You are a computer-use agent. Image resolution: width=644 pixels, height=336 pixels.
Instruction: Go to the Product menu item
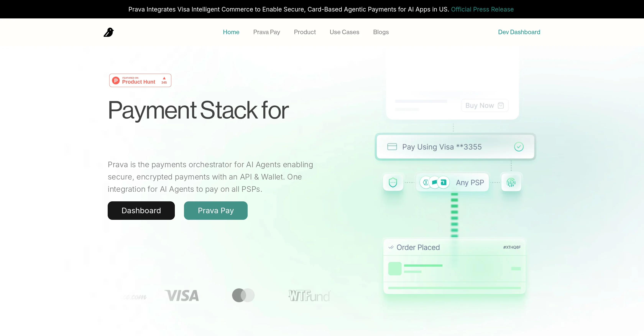click(305, 32)
